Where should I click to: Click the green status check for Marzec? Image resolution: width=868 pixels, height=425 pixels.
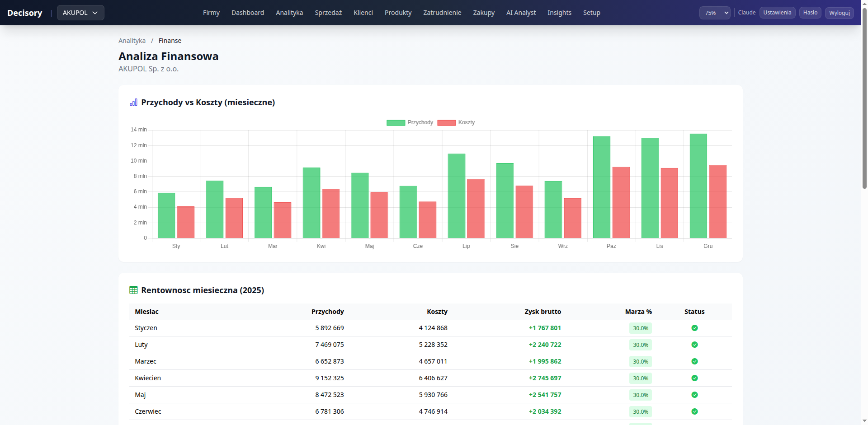point(694,361)
